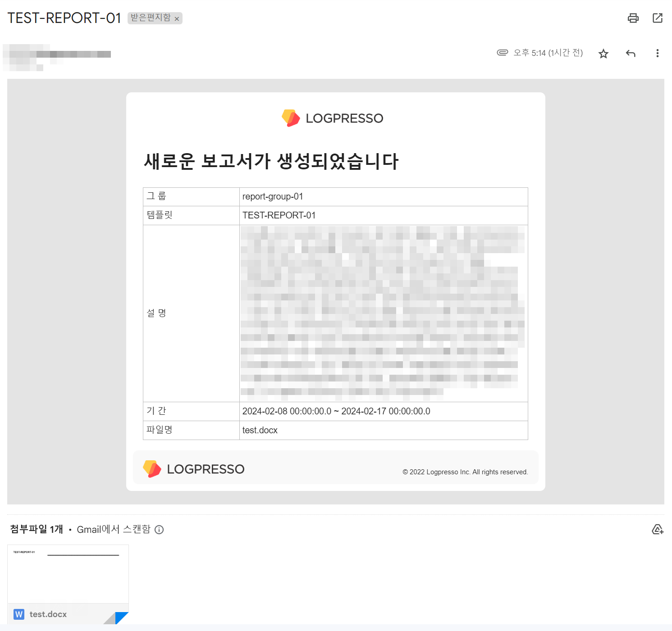Select the template value TEST-REPORT-01
The width and height of the screenshot is (672, 631).
(279, 216)
